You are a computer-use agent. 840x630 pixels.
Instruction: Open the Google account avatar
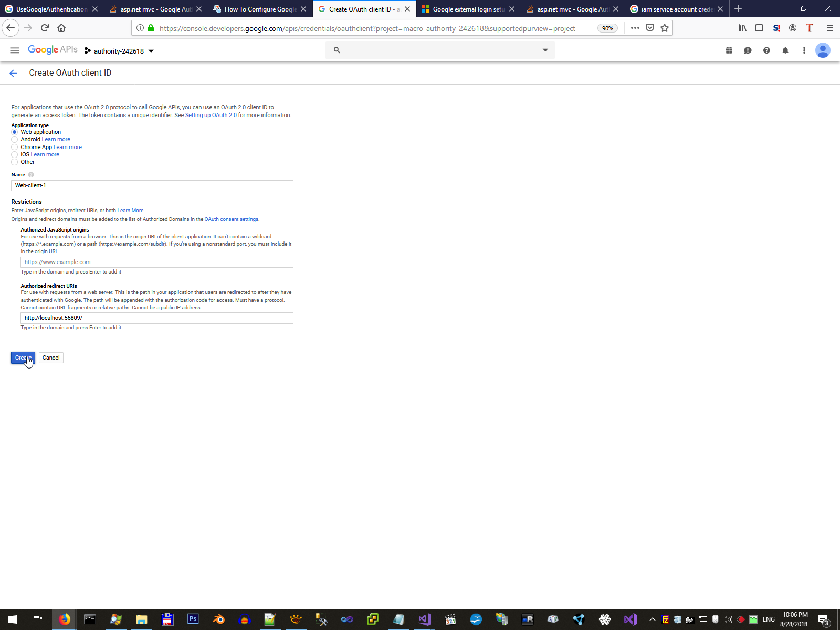pyautogui.click(x=823, y=50)
